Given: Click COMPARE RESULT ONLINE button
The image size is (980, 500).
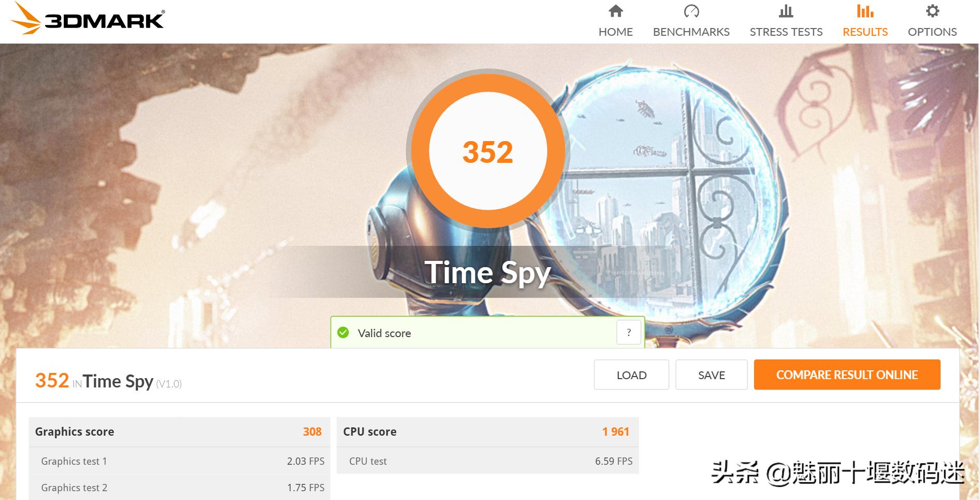Looking at the screenshot, I should pos(847,374).
